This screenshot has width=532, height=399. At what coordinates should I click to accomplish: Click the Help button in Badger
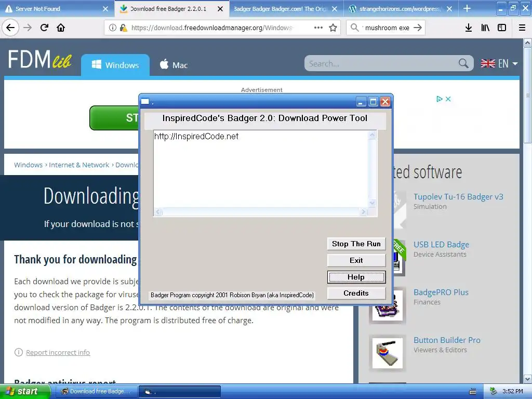click(x=356, y=277)
